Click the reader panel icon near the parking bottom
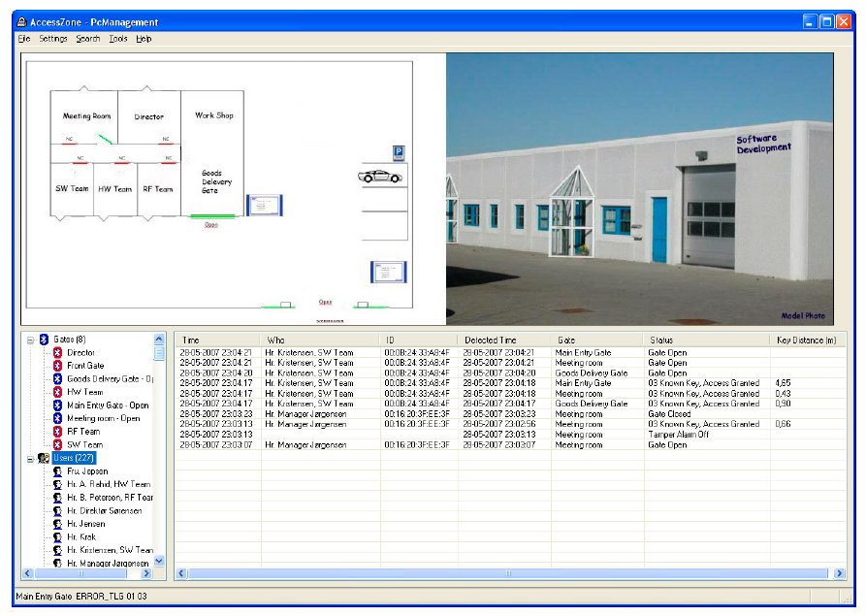Screen dimensions: 866x616 point(388,272)
